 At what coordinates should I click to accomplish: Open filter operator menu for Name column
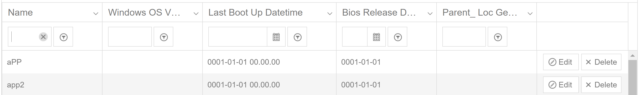point(63,37)
